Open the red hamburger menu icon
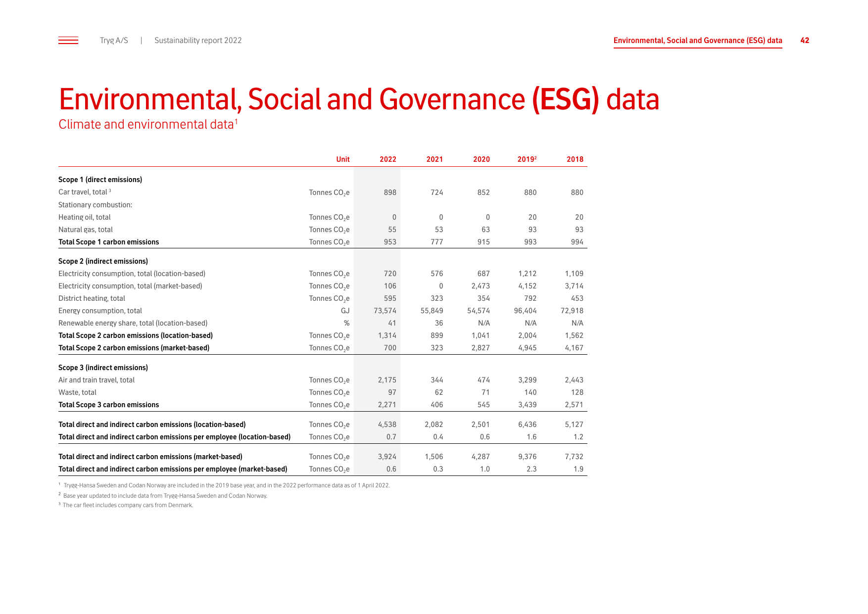The image size is (868, 614). (68, 41)
